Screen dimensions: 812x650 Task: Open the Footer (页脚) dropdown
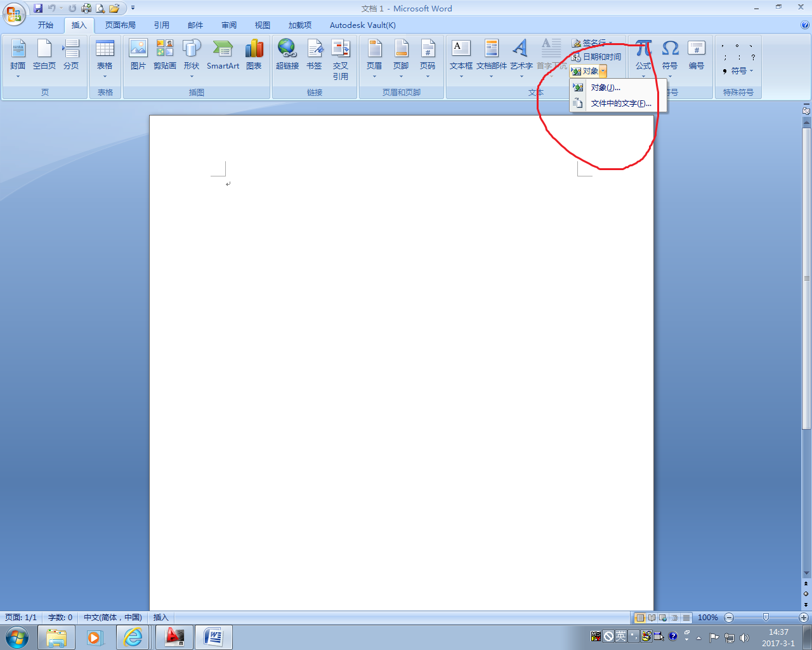pos(401,58)
